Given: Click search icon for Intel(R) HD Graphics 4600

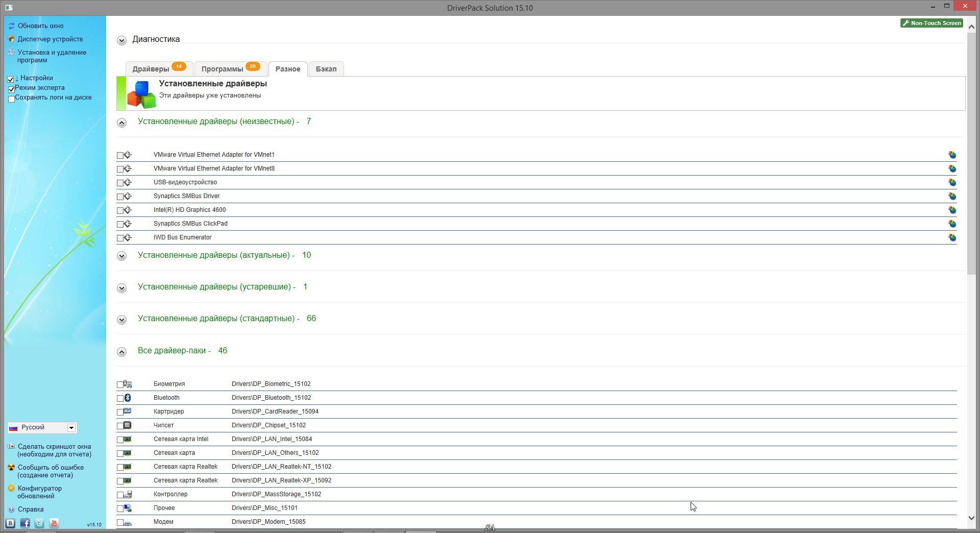Looking at the screenshot, I should [x=952, y=210].
